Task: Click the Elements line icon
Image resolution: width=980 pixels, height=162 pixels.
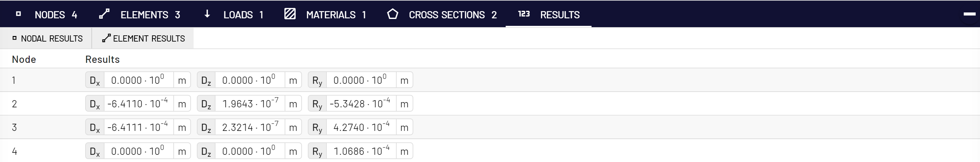Action: click(x=104, y=14)
